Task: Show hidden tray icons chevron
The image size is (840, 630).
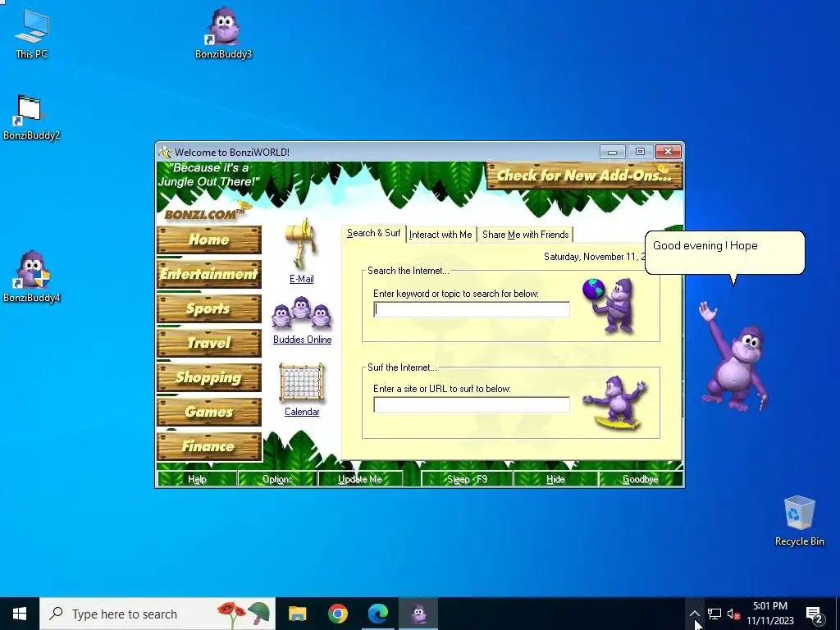Action: pos(694,614)
